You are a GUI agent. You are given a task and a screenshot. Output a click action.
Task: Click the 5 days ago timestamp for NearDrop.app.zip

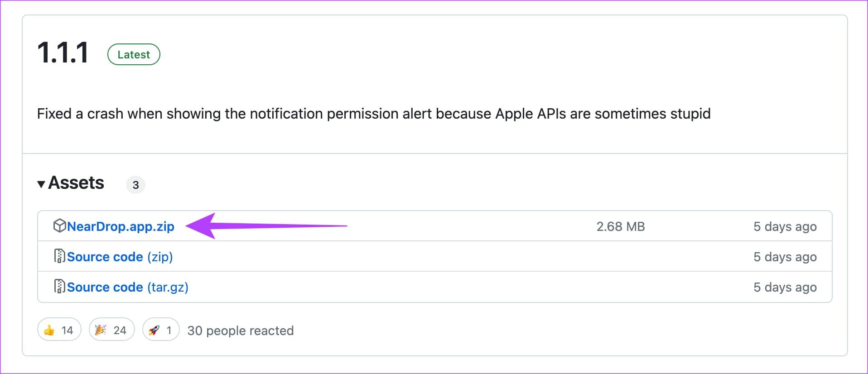click(785, 226)
